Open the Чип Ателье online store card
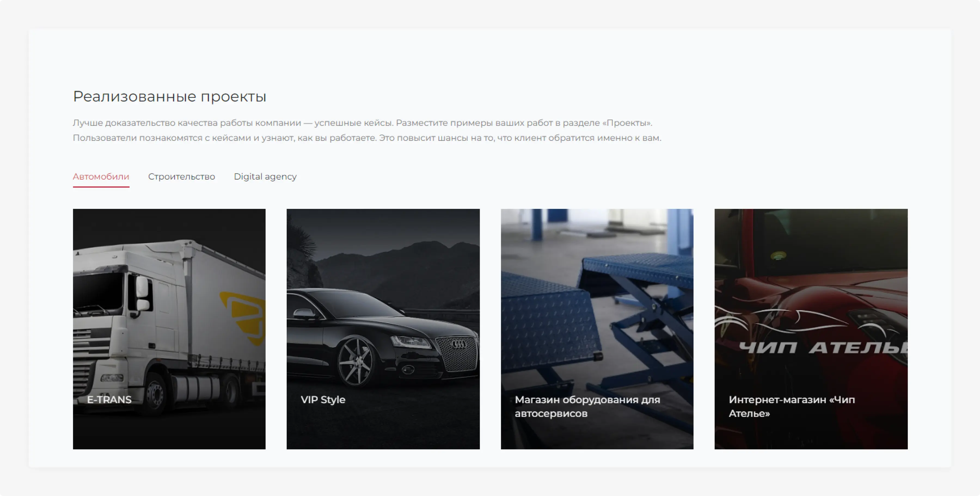The width and height of the screenshot is (980, 496). [811, 329]
